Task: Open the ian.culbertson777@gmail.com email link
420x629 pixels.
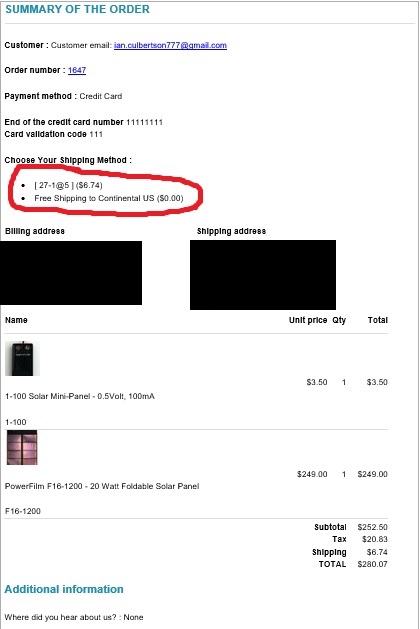Action: 170,45
